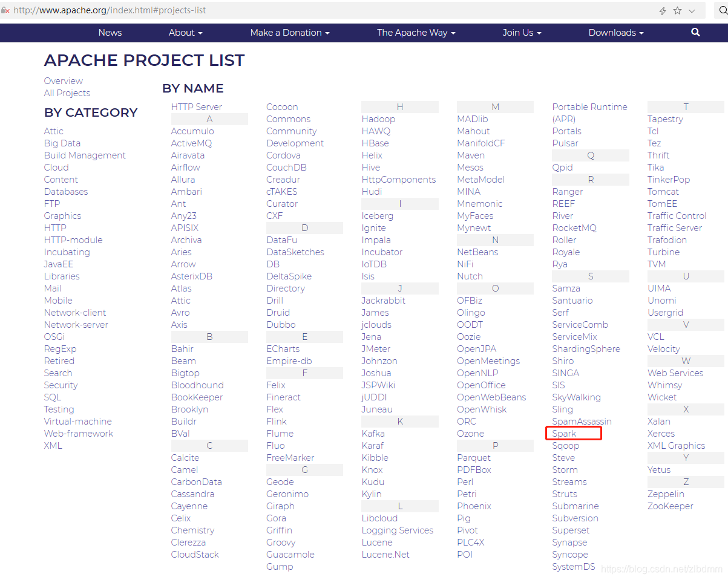Open the NetBeans project link
Screen dimensions: 728x580
click(477, 252)
